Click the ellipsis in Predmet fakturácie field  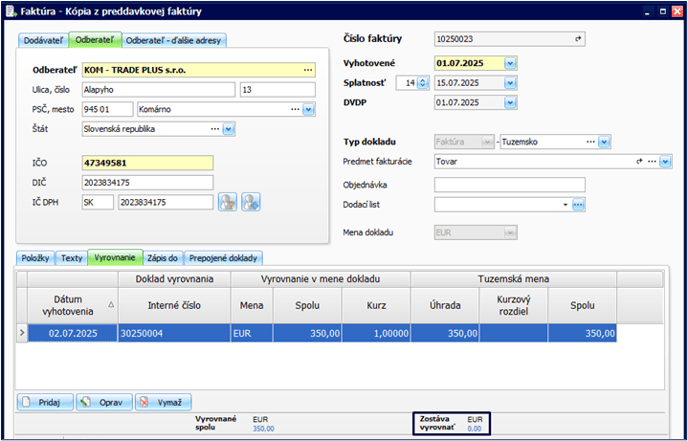[651, 161]
